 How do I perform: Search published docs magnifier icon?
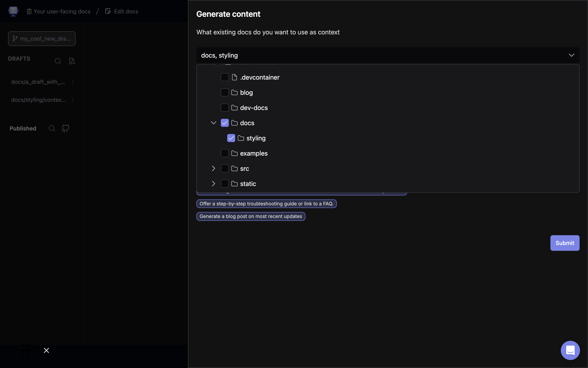pyautogui.click(x=52, y=128)
